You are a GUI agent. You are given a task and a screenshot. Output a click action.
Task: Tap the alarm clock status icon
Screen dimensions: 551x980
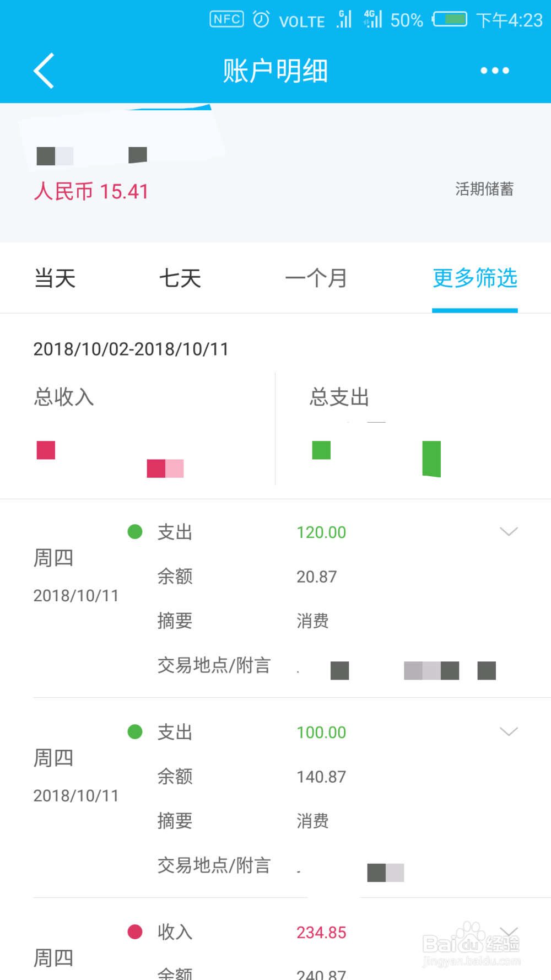[261, 19]
